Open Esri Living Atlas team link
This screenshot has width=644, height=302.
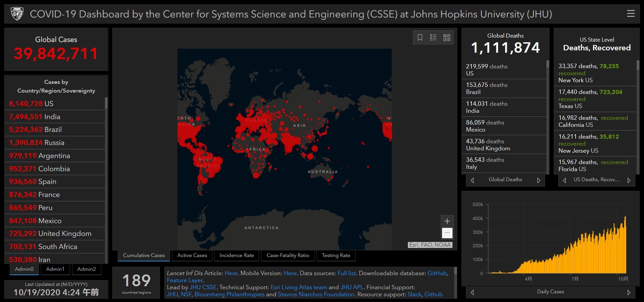point(299,287)
